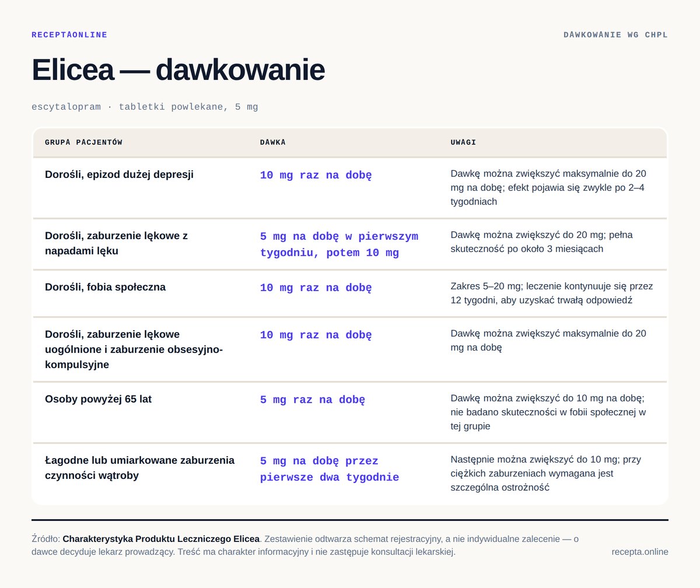Click subtitle 'escytalopram · tabletki powlekane, 5 mg'

145,107
